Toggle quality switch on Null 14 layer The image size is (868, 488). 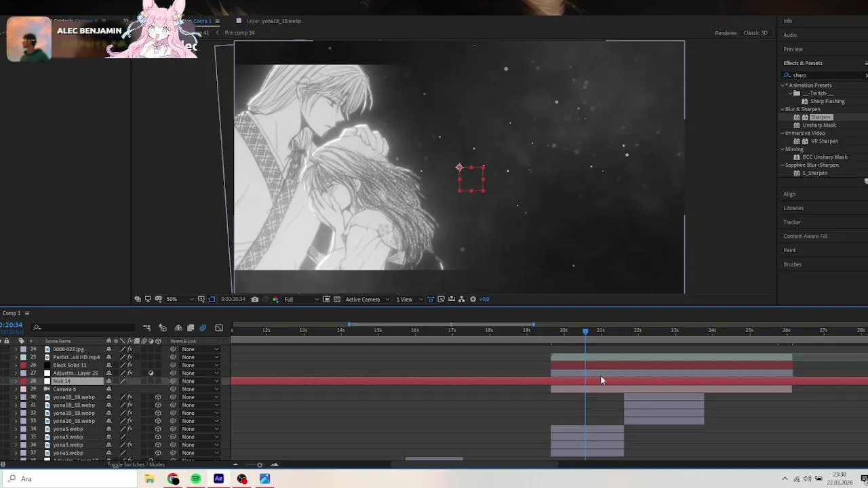[x=123, y=381]
